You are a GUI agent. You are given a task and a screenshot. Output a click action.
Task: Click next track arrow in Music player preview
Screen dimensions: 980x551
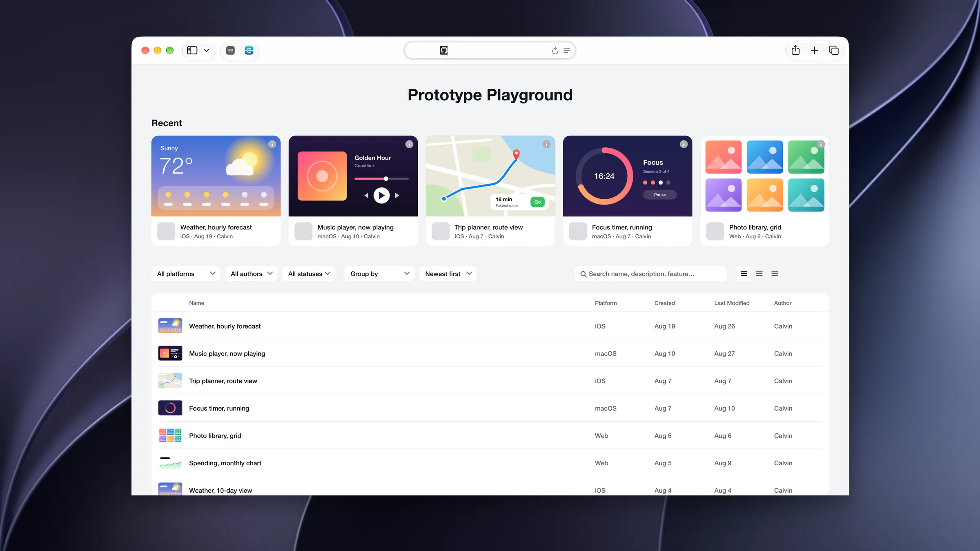click(x=397, y=196)
